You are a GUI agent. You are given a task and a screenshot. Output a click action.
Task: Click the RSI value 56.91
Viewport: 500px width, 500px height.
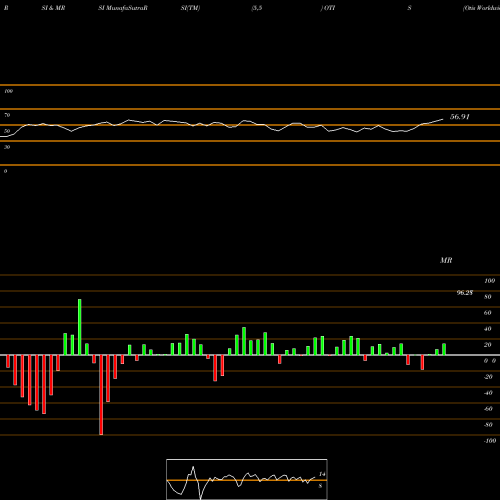click(460, 117)
